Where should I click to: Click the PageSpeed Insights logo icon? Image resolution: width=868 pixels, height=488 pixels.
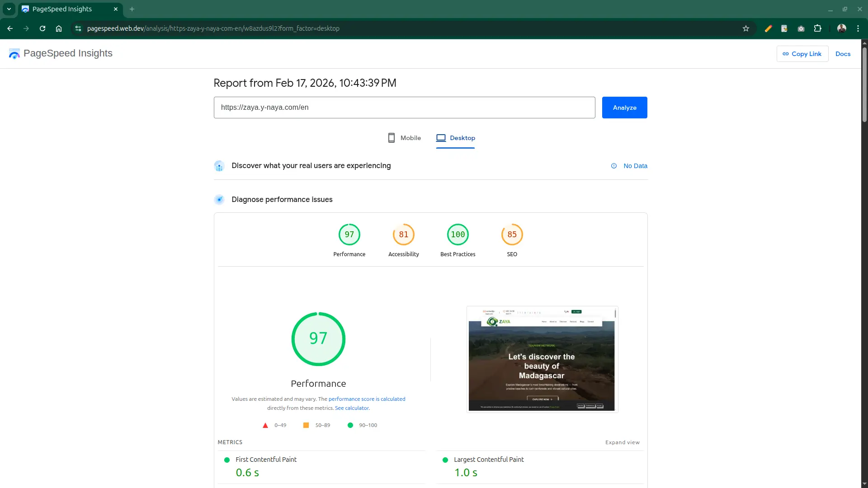click(x=14, y=54)
